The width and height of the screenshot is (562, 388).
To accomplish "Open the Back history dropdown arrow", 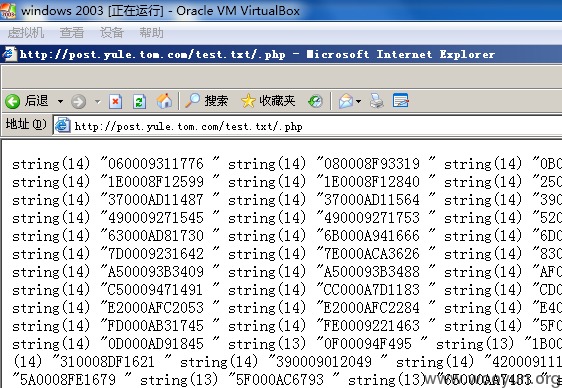I will [60, 102].
